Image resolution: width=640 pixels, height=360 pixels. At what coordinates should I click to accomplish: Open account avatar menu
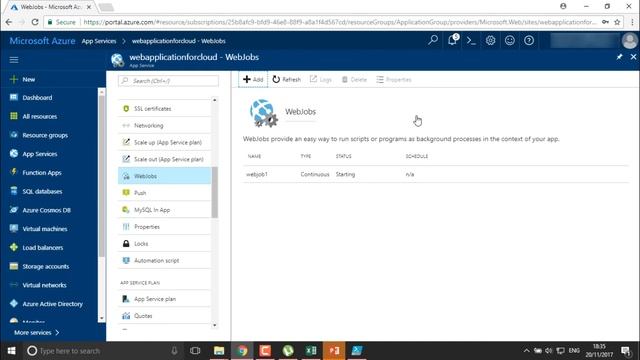(x=630, y=40)
